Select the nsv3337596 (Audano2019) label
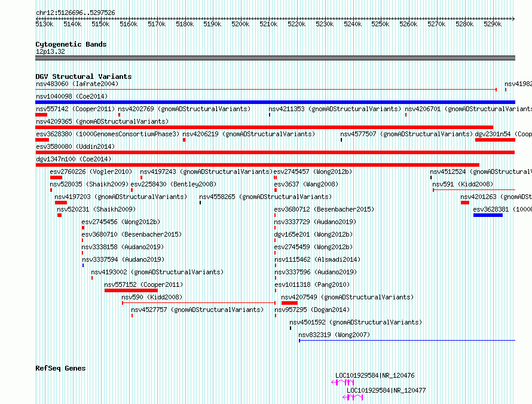The width and height of the screenshot is (532, 404). [x=316, y=272]
